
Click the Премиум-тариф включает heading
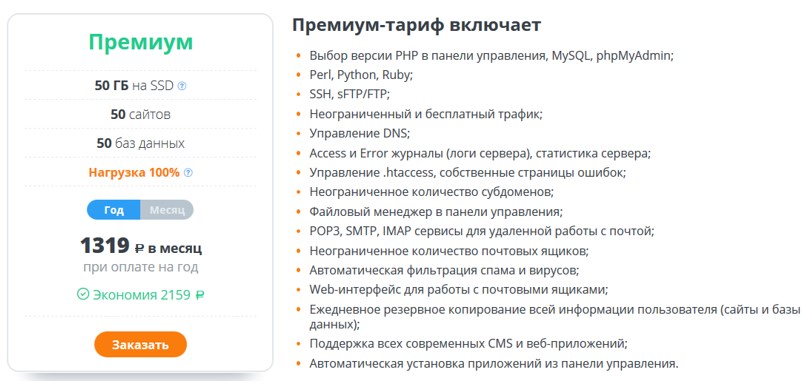(416, 25)
